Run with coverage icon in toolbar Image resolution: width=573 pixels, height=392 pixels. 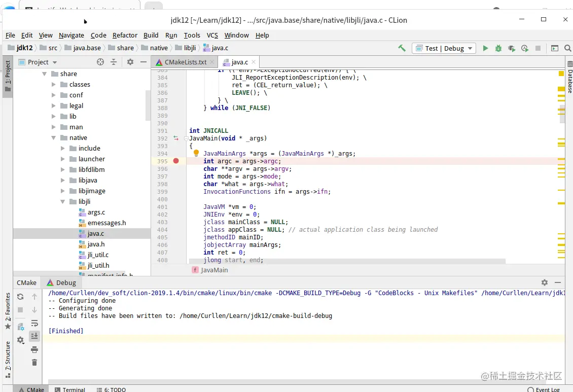512,48
